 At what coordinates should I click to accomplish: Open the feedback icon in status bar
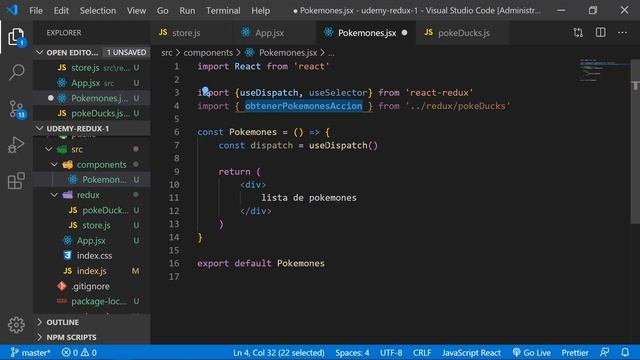(x=604, y=352)
